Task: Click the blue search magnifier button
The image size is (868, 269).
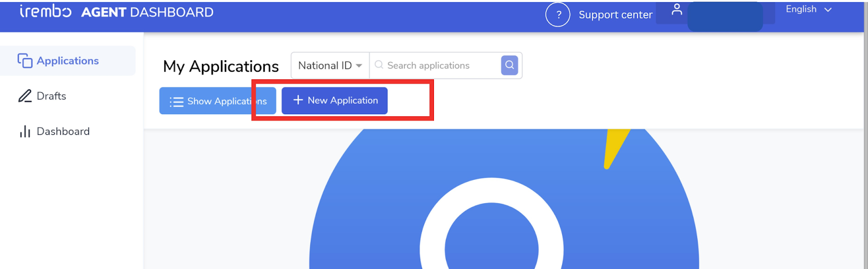Action: coord(509,65)
